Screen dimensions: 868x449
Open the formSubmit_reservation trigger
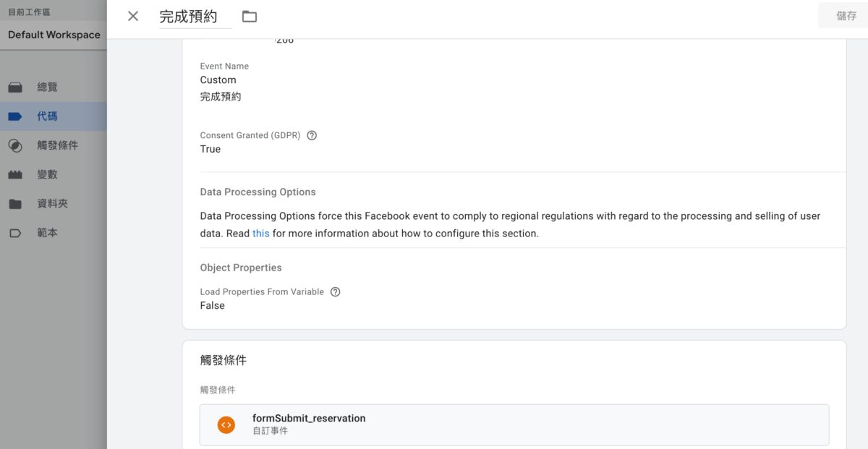[514, 424]
